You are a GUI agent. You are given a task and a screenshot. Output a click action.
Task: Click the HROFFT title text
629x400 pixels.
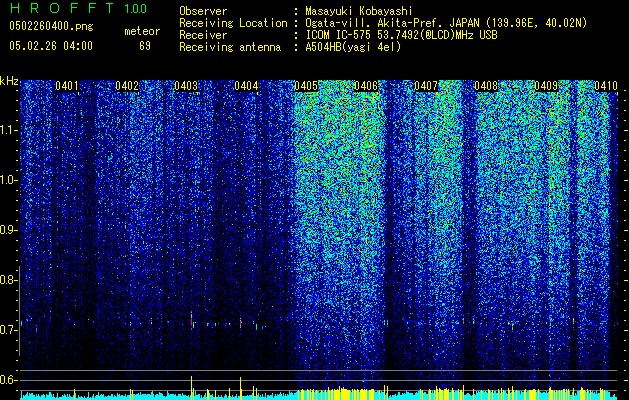pyautogui.click(x=63, y=8)
